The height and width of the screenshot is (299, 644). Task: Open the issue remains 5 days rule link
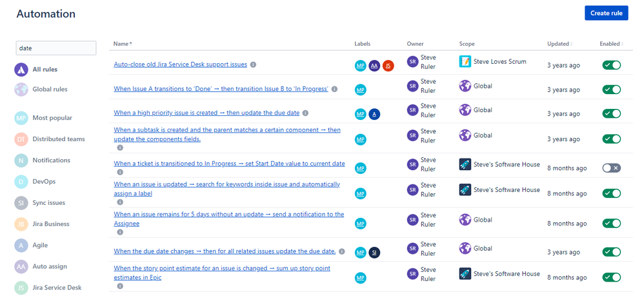(229, 219)
